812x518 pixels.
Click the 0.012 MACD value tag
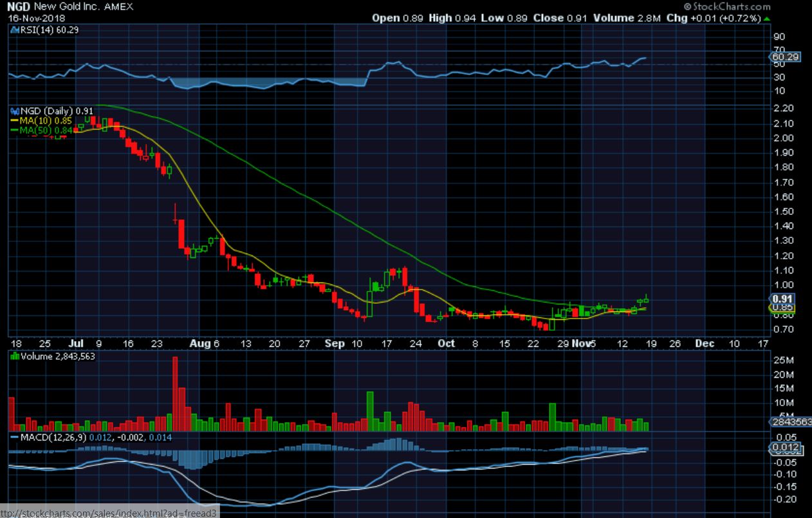pos(784,447)
